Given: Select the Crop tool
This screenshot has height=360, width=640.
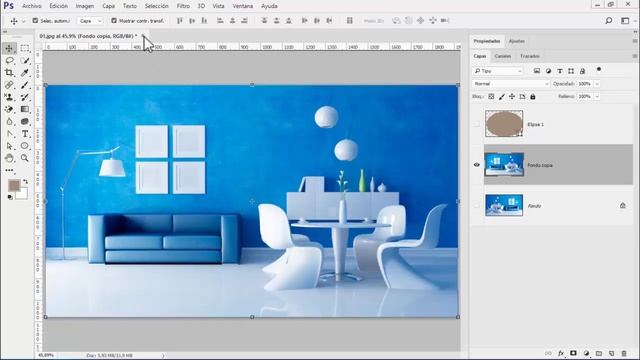Looking at the screenshot, I should pyautogui.click(x=9, y=73).
